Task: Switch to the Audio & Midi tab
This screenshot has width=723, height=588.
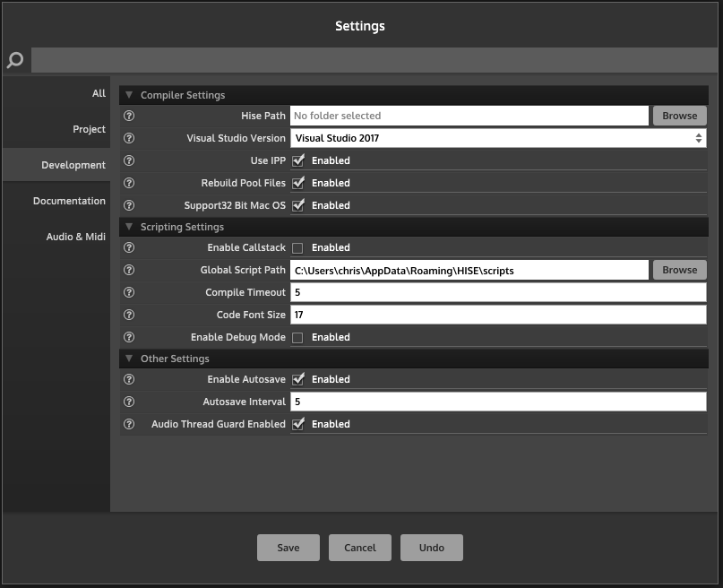Action: point(75,237)
